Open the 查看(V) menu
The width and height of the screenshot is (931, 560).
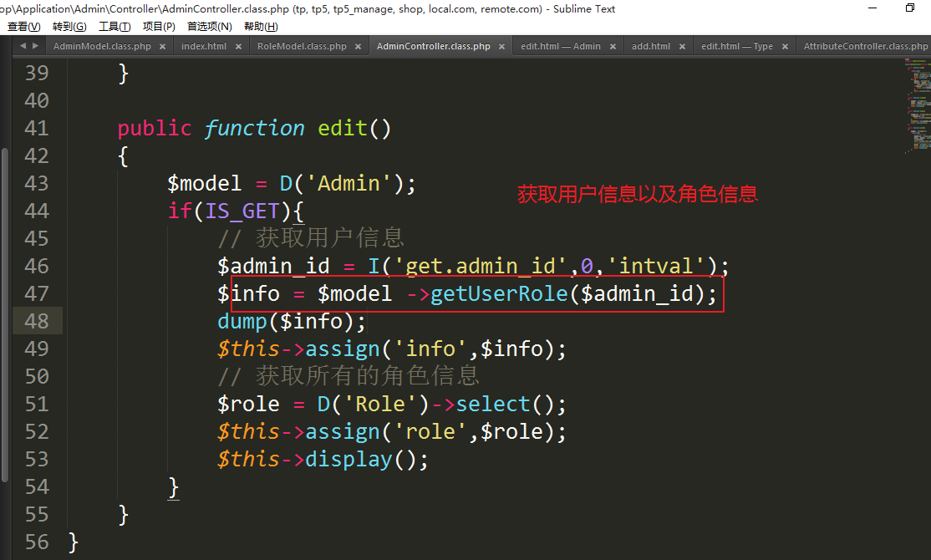click(x=23, y=27)
